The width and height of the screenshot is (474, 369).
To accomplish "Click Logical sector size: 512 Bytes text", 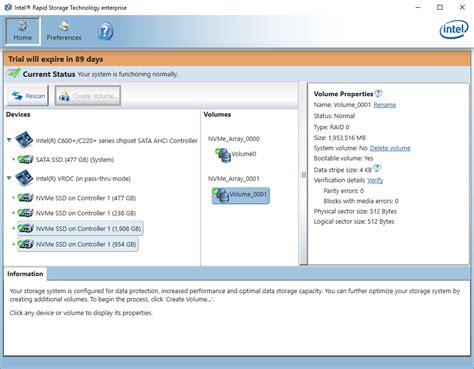I will coord(354,222).
